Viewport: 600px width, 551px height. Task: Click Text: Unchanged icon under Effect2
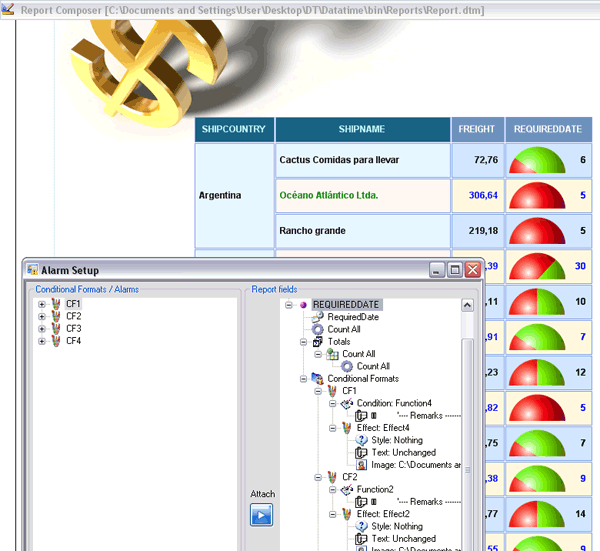point(361,539)
